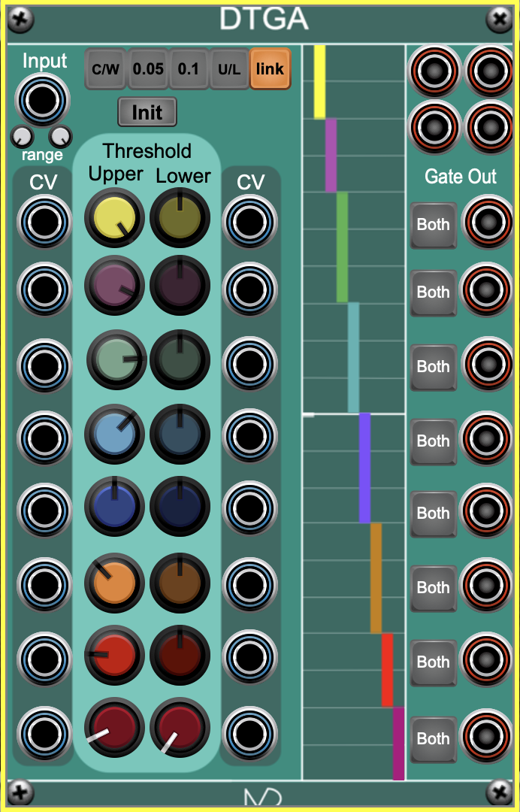Click right CV jack beside slate blue knob

click(250, 436)
